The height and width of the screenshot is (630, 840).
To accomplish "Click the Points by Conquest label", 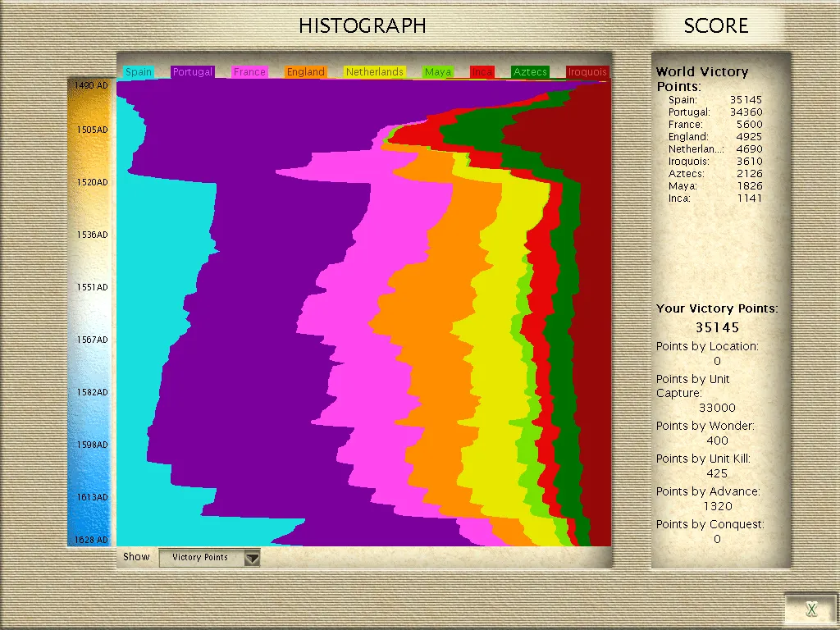I will 710,524.
